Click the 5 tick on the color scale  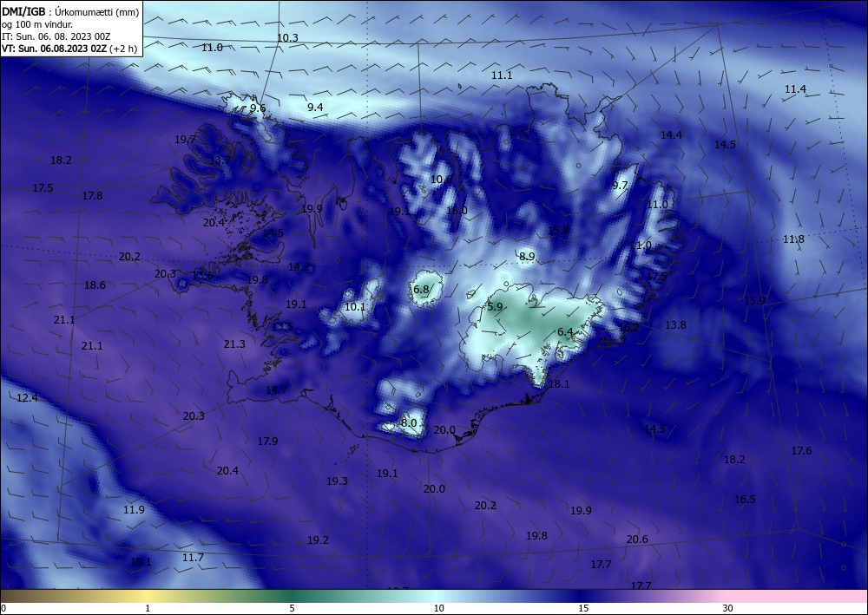[x=292, y=608]
